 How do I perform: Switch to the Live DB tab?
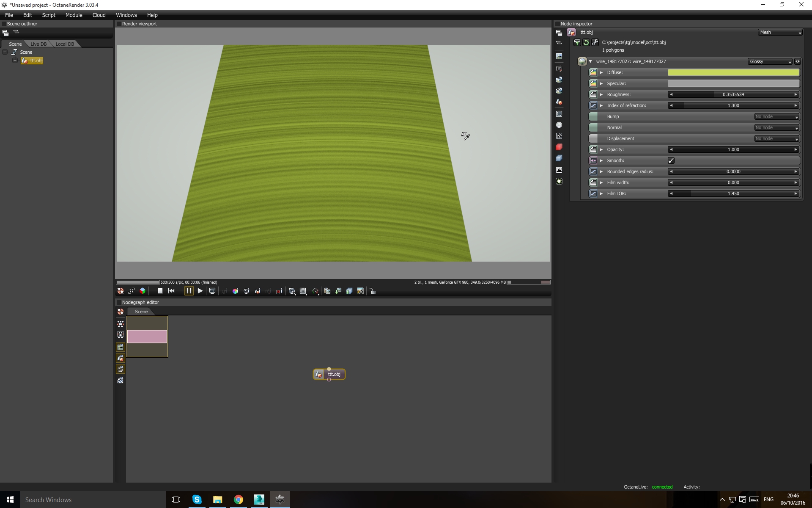(38, 44)
